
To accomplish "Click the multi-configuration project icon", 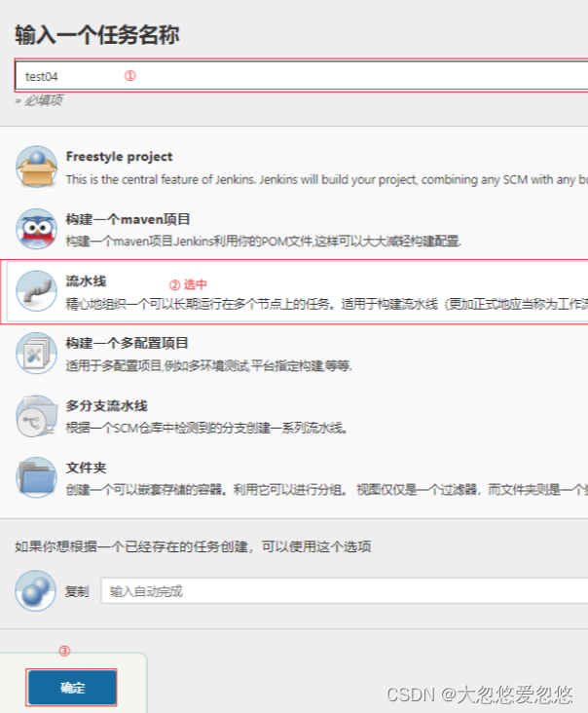I will [36, 354].
